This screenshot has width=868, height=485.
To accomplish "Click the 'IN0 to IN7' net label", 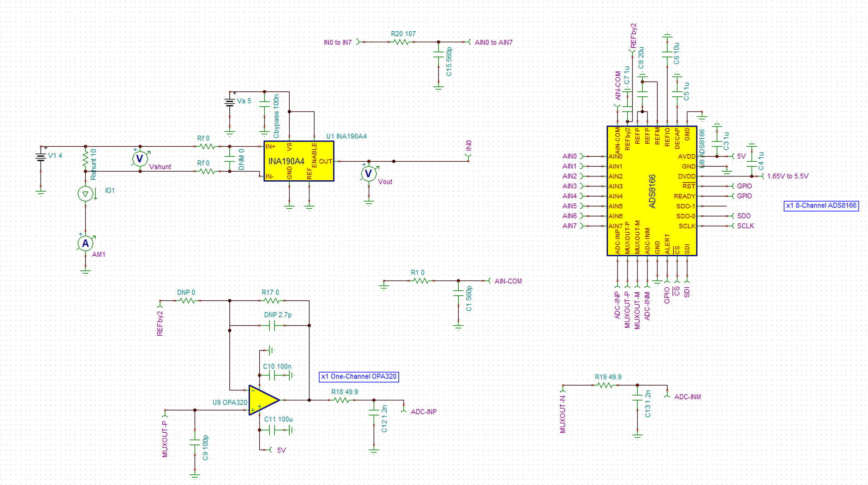I will 338,42.
